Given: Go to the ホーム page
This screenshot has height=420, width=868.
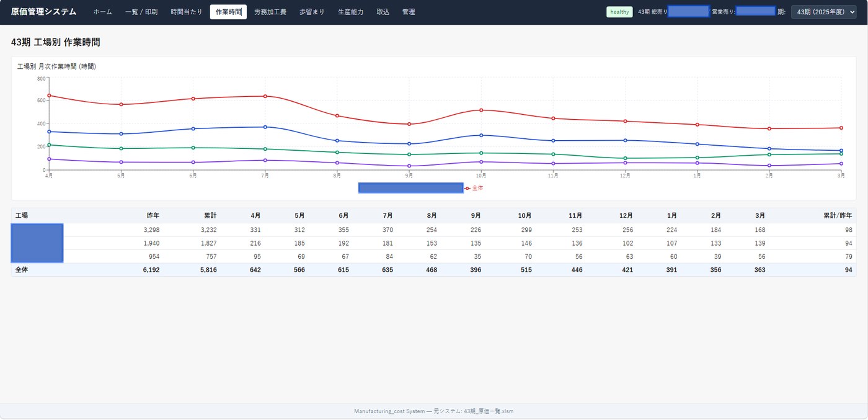Looking at the screenshot, I should click(103, 12).
